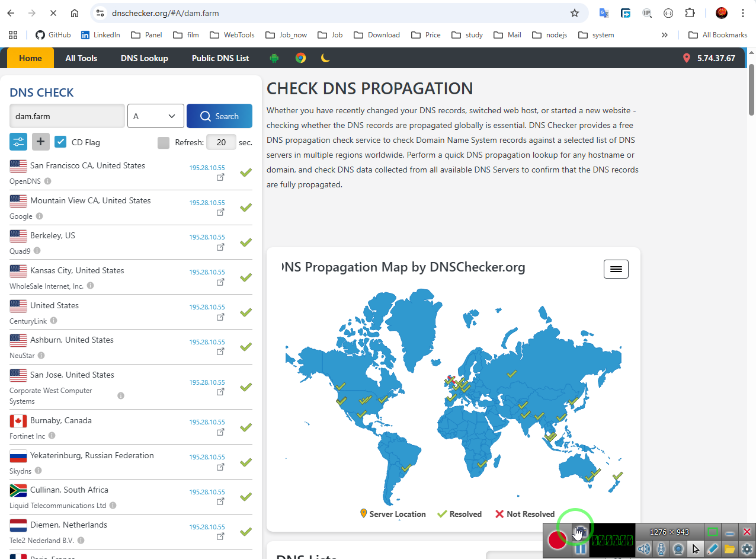Screen dimensions: 756x559
Task: Open DNS Lookup page
Action: 145,58
